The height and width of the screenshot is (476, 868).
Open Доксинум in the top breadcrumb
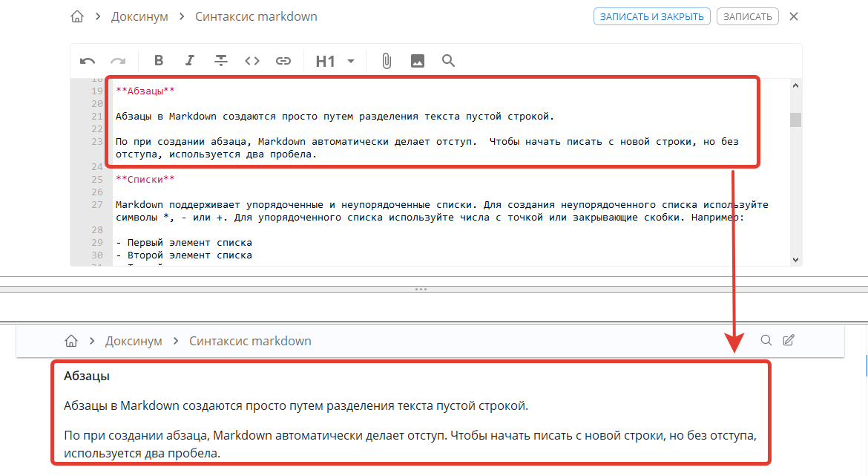tap(139, 16)
